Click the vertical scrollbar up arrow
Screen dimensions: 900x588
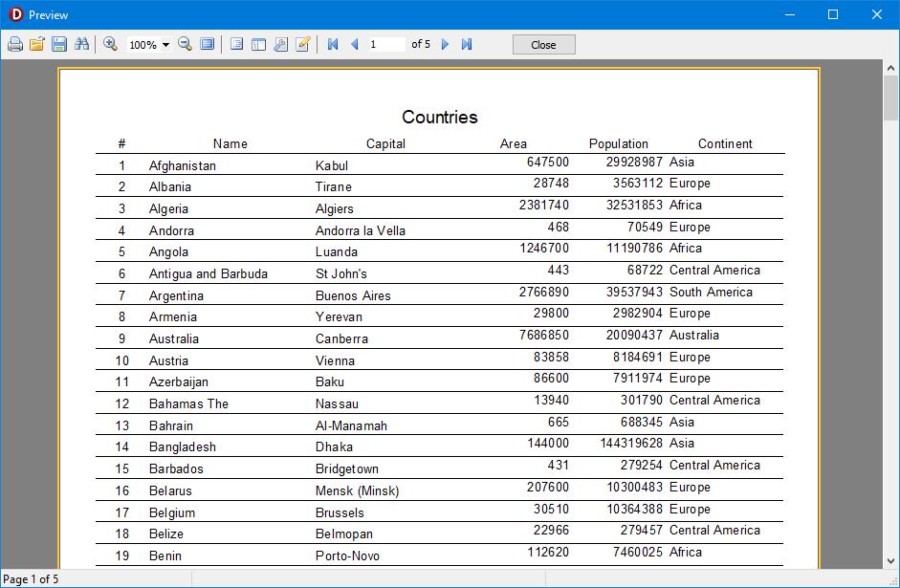click(x=891, y=68)
